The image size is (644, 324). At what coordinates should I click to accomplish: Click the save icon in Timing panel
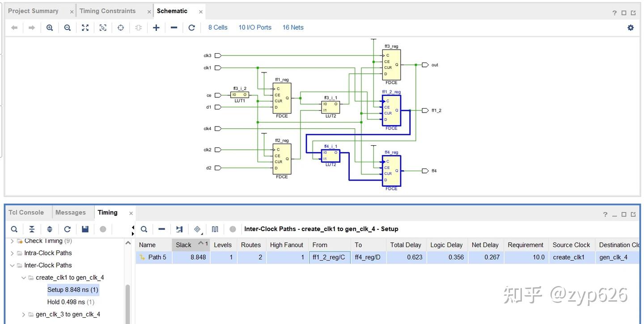tap(85, 229)
